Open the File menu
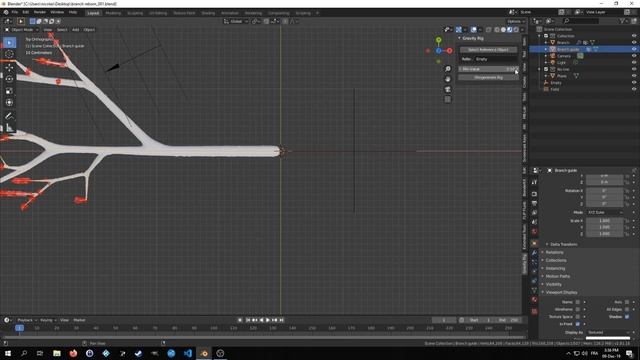This screenshot has width=640, height=360. 15,12
